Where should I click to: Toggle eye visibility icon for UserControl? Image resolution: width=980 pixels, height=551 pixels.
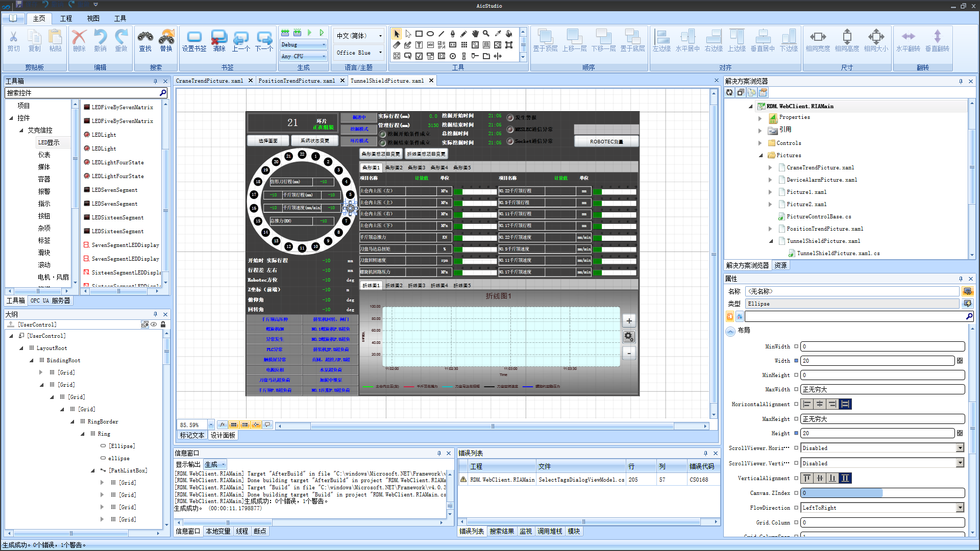[x=154, y=324]
